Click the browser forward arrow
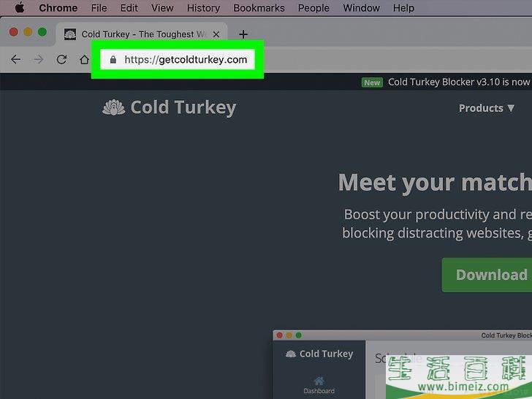 click(39, 60)
